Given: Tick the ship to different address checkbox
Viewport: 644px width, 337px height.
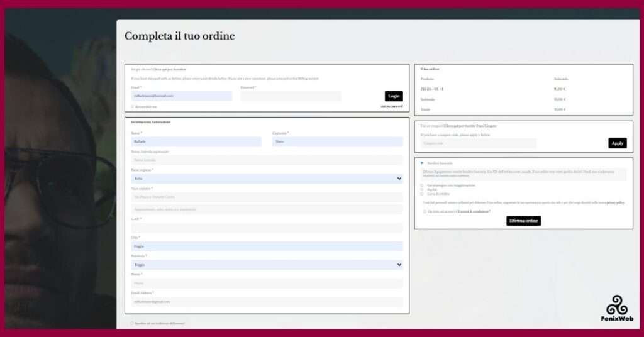Looking at the screenshot, I should [x=132, y=323].
